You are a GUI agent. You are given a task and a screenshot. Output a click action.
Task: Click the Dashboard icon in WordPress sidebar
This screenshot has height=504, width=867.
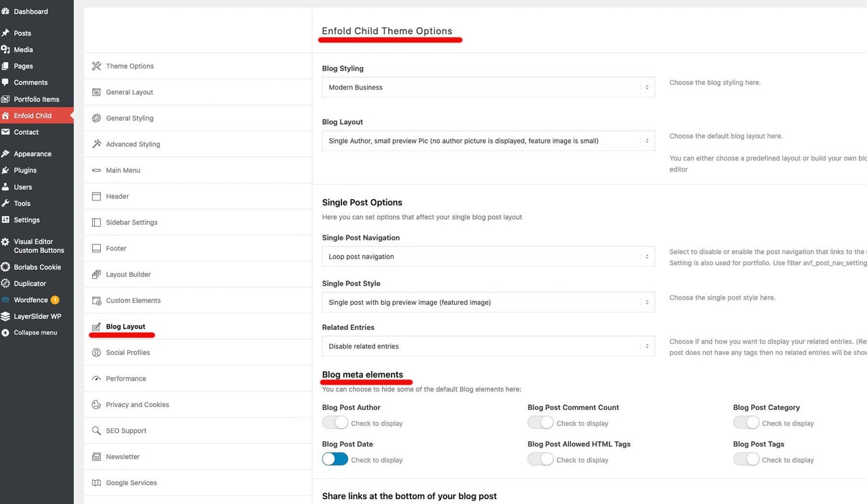[x=5, y=12]
